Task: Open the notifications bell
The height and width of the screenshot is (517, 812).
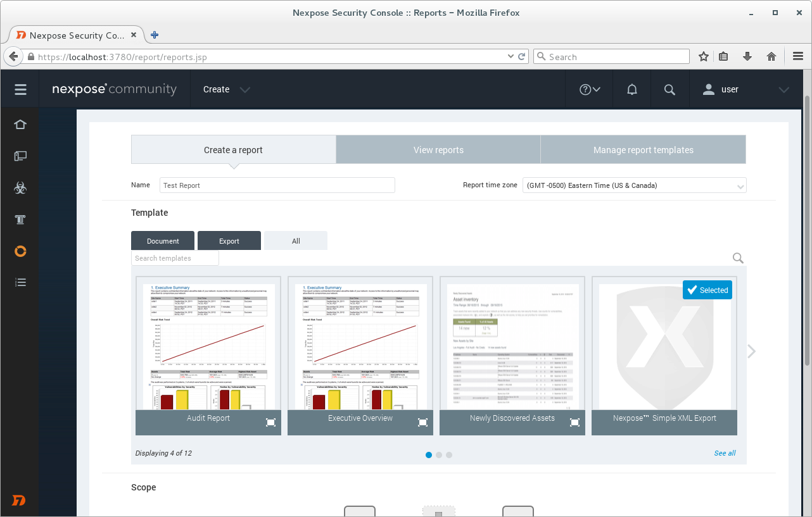Action: tap(631, 90)
